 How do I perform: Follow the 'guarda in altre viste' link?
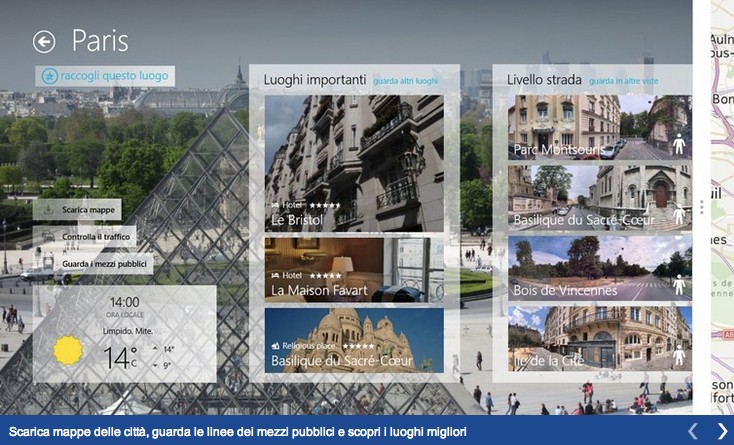[x=624, y=81]
